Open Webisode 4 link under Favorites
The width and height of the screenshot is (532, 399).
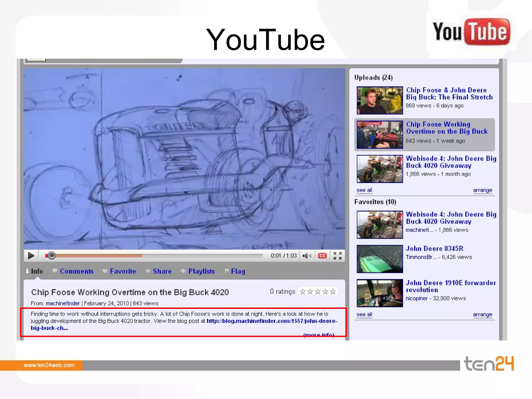pyautogui.click(x=451, y=218)
